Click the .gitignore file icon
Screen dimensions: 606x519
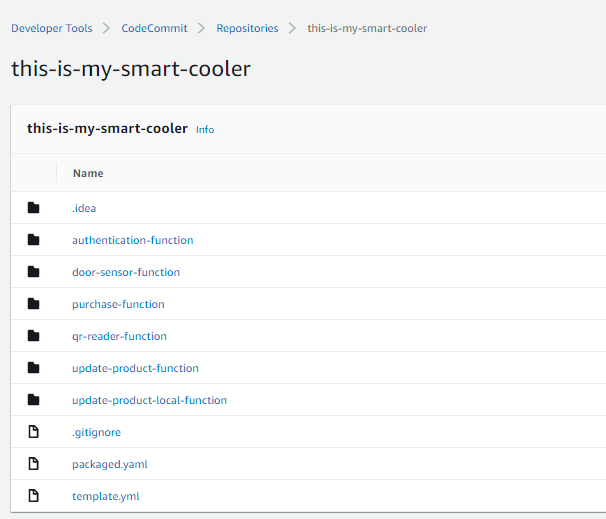(34, 432)
